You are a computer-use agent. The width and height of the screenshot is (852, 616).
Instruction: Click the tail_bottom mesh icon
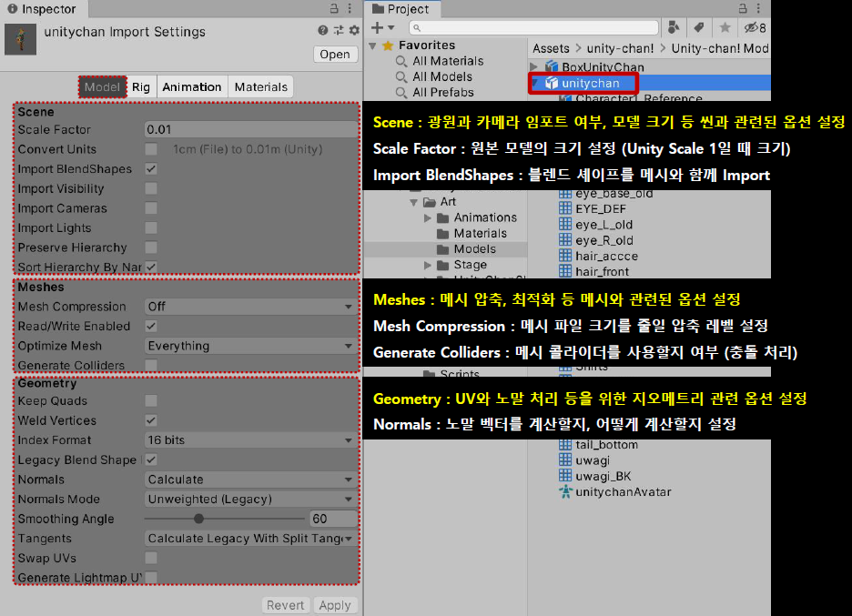click(565, 444)
